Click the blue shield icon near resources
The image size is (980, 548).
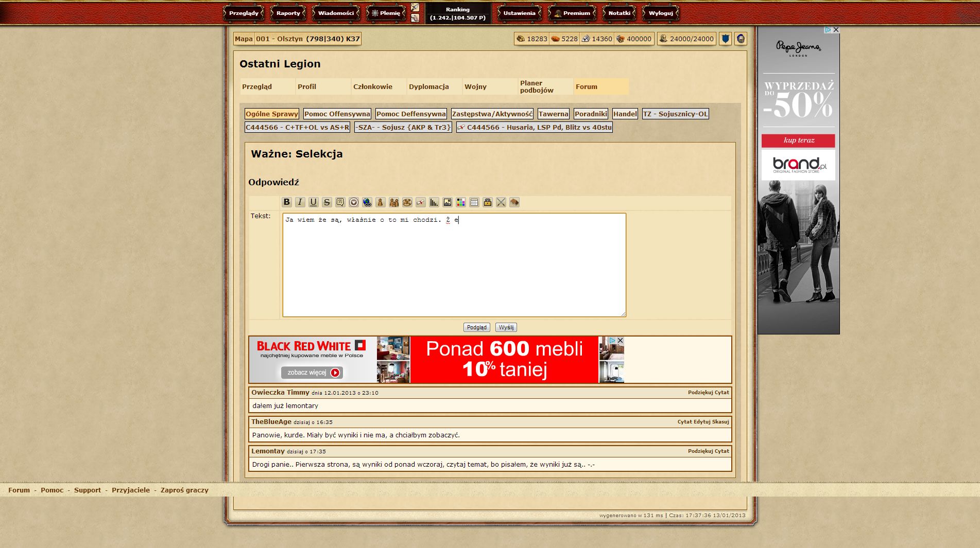point(725,39)
